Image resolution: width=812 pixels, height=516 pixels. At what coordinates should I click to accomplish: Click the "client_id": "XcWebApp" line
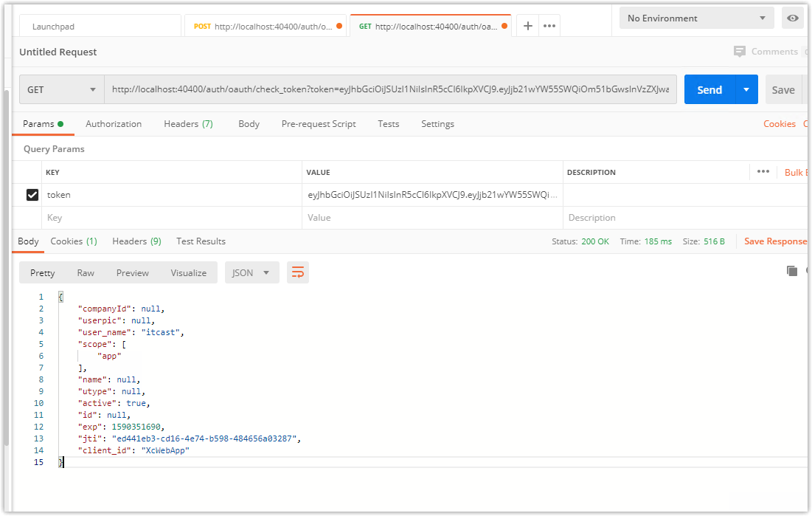click(133, 450)
